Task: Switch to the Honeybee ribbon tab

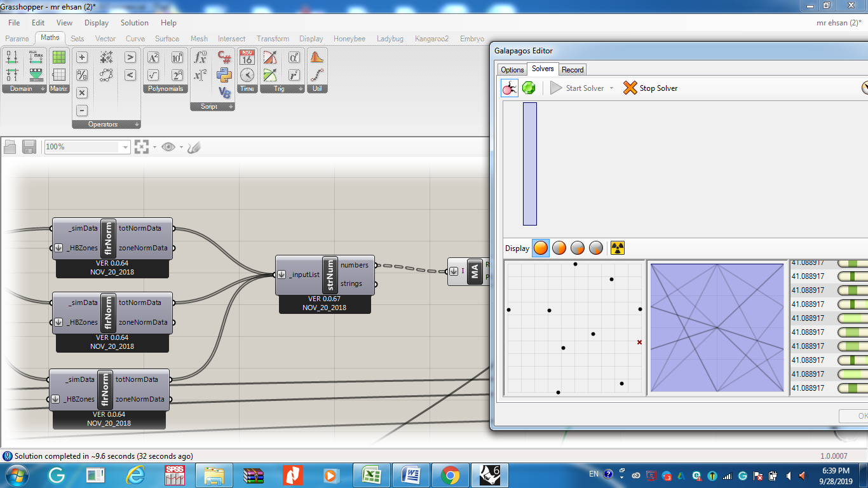Action: coord(349,39)
